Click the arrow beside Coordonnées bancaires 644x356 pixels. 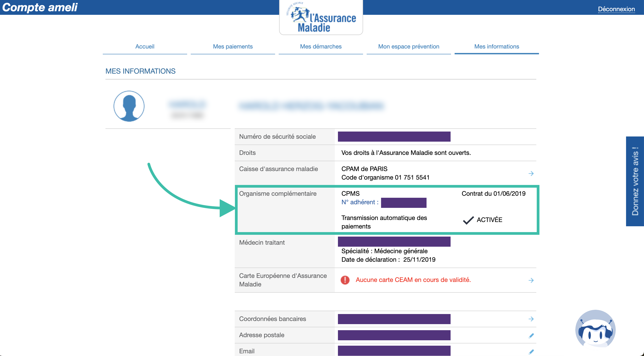pos(531,319)
